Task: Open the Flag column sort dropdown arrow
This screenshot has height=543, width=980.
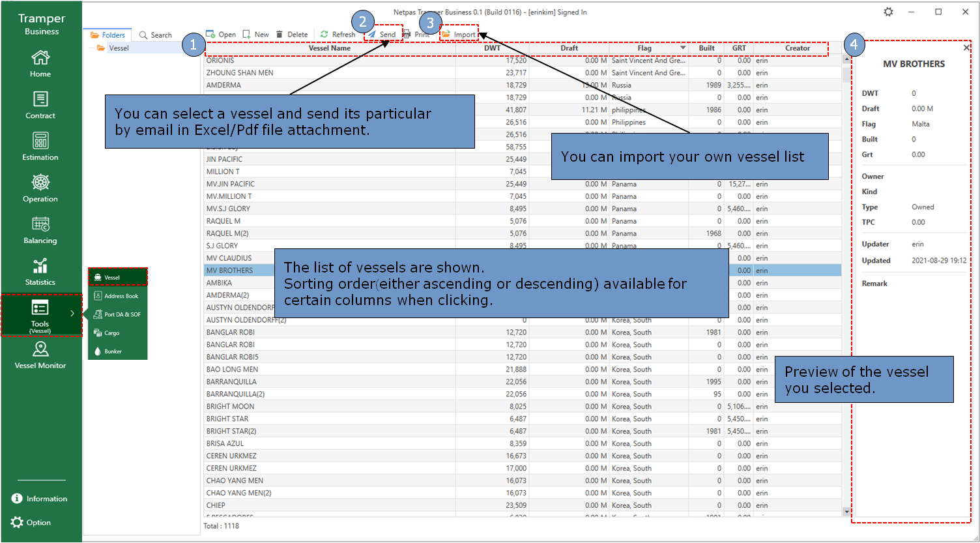Action: pos(683,48)
